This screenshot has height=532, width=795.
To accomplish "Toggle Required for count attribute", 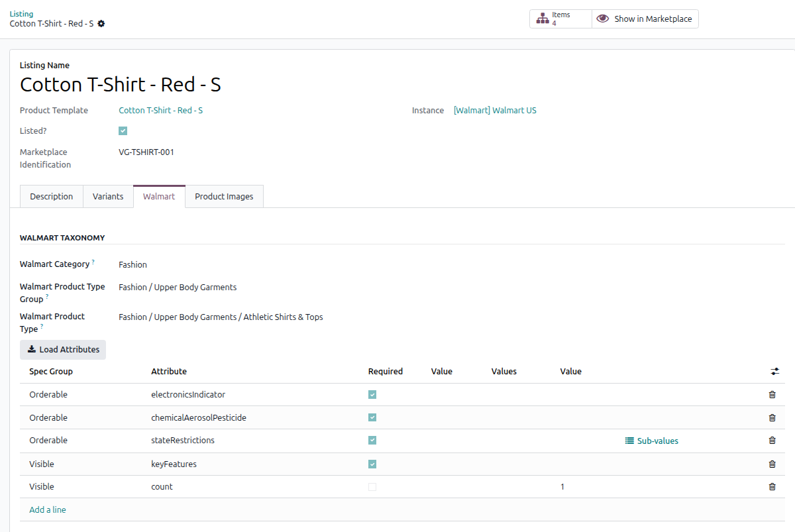I will pos(372,487).
